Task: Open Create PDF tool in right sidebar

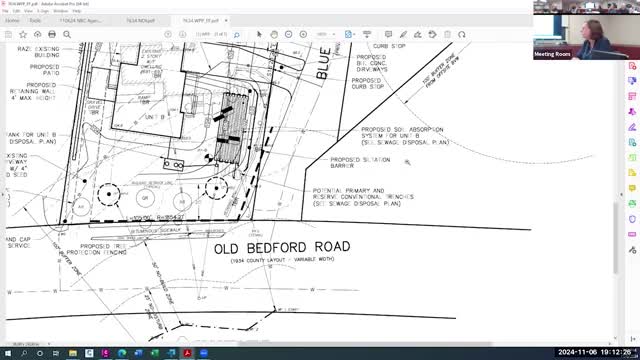Action: (632, 66)
